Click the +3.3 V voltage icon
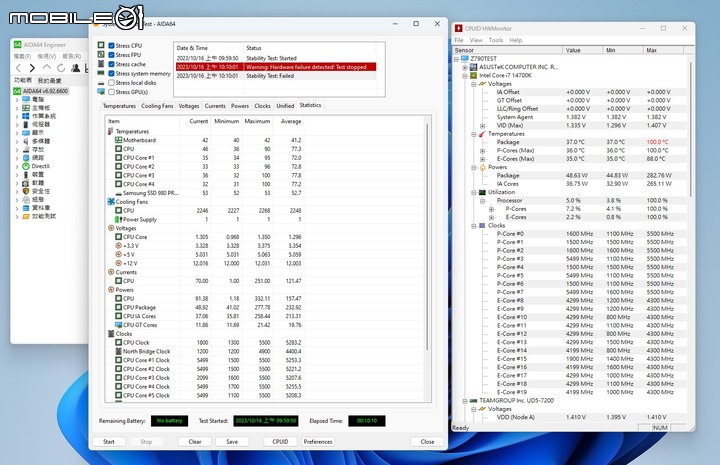The width and height of the screenshot is (720, 465). [118, 246]
